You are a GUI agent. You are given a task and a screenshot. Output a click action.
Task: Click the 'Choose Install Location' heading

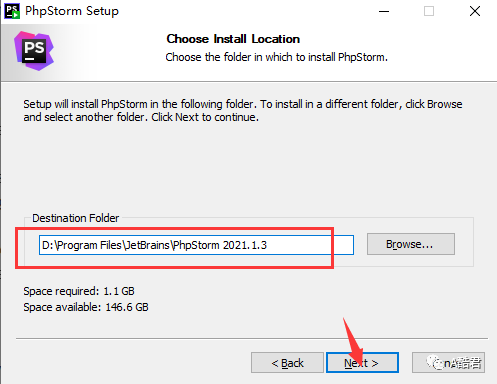point(233,39)
